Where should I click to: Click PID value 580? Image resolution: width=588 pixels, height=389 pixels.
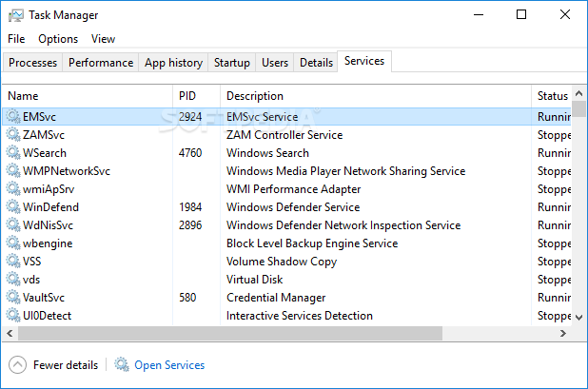pos(187,298)
